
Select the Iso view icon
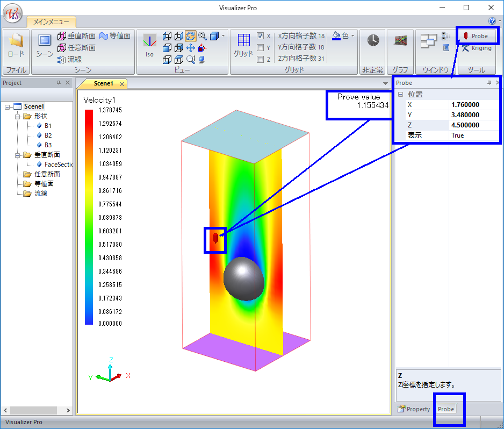(x=149, y=44)
